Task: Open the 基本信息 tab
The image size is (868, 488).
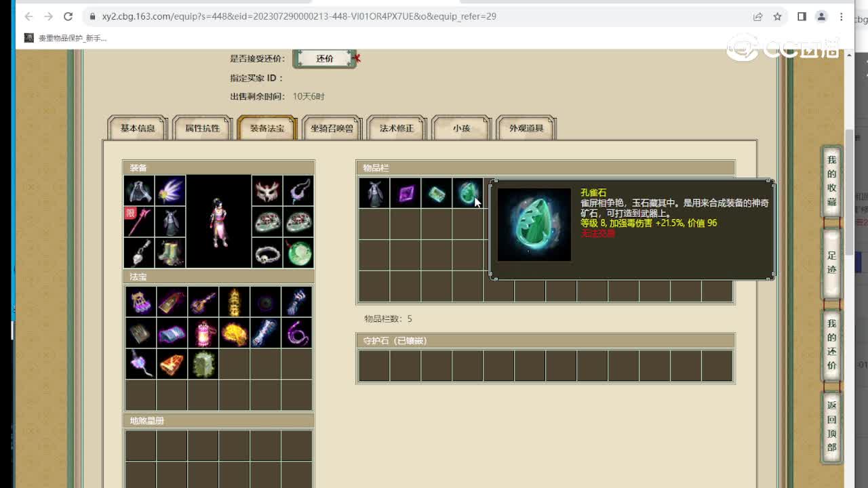Action: pyautogui.click(x=138, y=128)
